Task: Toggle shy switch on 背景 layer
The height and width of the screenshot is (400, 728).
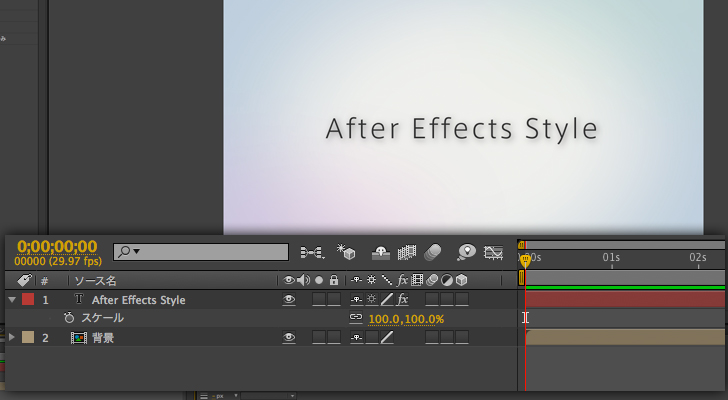Action: tap(356, 338)
